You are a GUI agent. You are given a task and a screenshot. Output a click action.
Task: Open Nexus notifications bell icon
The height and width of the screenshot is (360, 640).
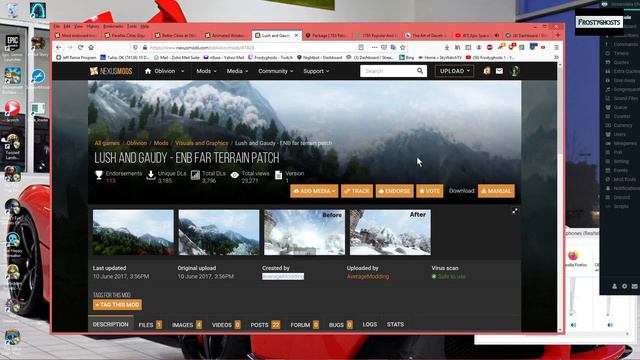(487, 71)
